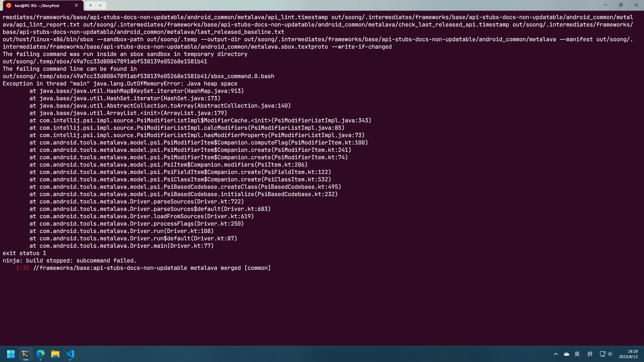Screen dimensions: 644x362
Task: Click the OutOfMemoryError exception line
Action: pyautogui.click(x=120, y=84)
